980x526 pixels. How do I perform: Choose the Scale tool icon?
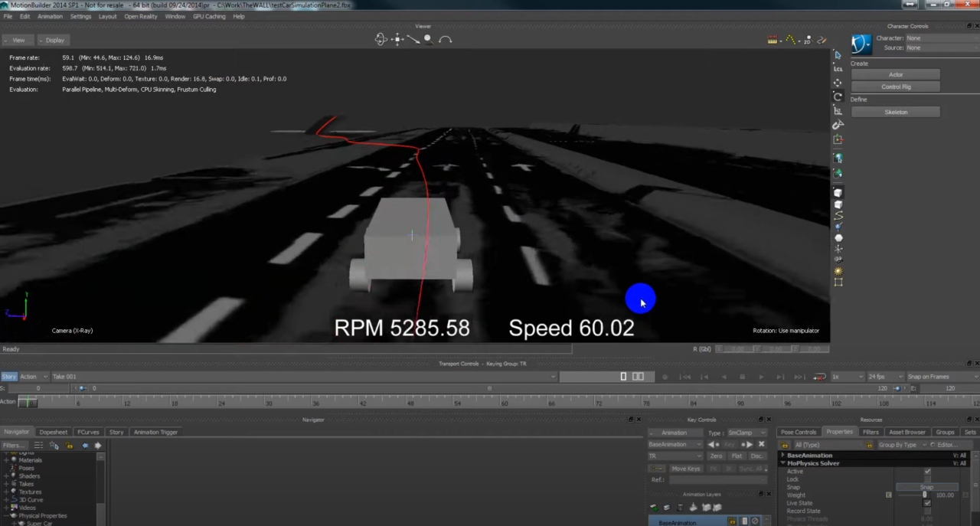838,111
